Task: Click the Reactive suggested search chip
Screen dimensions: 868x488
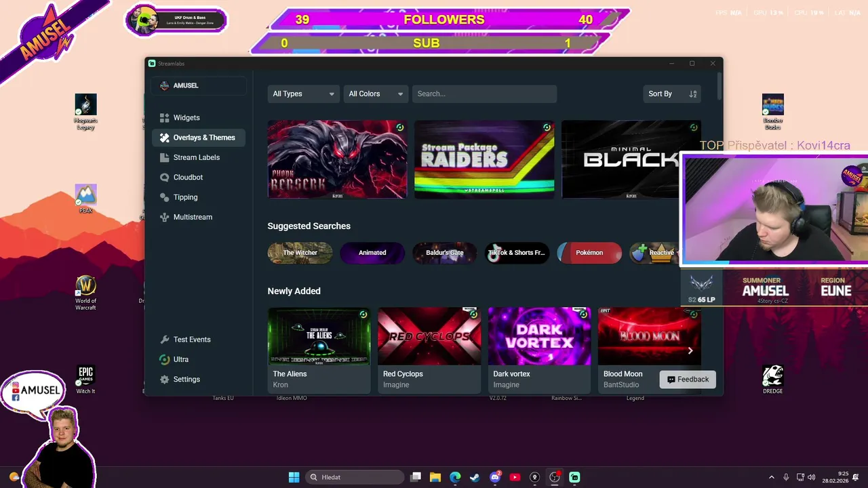Action: coord(655,253)
